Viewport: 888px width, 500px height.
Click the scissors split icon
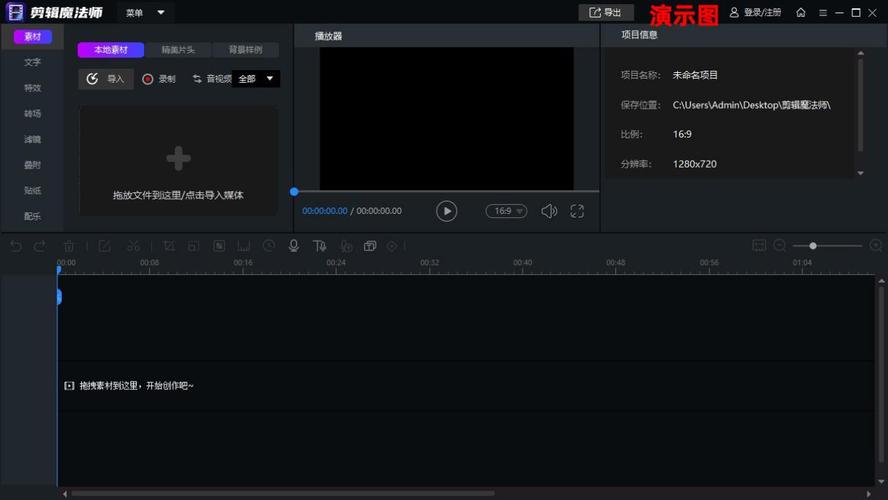134,246
